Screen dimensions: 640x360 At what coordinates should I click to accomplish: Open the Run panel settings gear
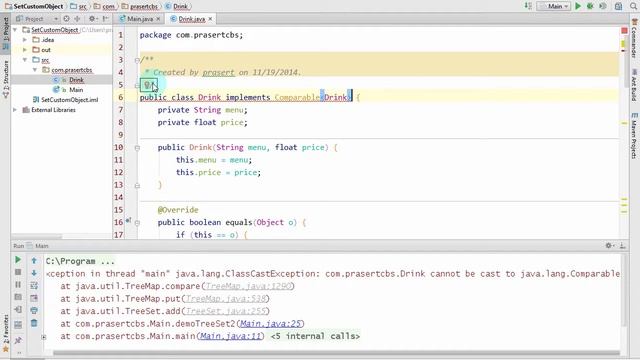pyautogui.click(x=609, y=245)
